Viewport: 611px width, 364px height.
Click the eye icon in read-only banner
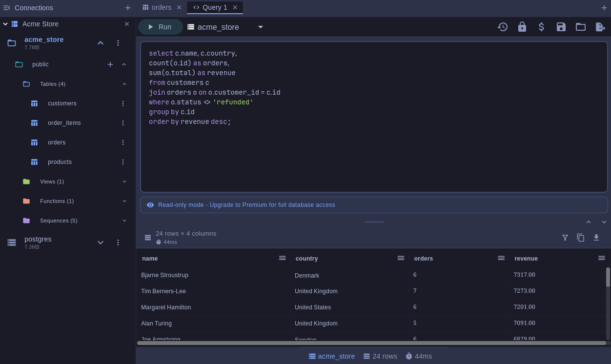pyautogui.click(x=150, y=205)
